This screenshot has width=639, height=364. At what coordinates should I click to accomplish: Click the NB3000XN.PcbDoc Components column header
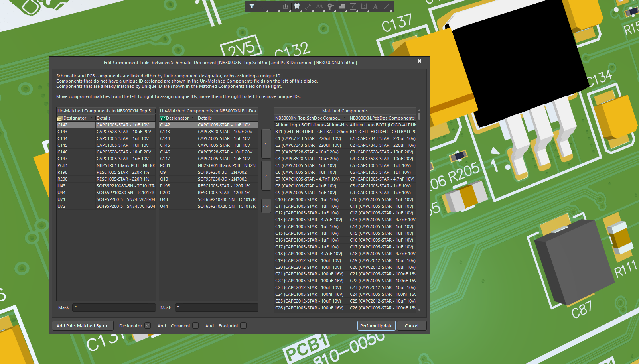click(382, 118)
